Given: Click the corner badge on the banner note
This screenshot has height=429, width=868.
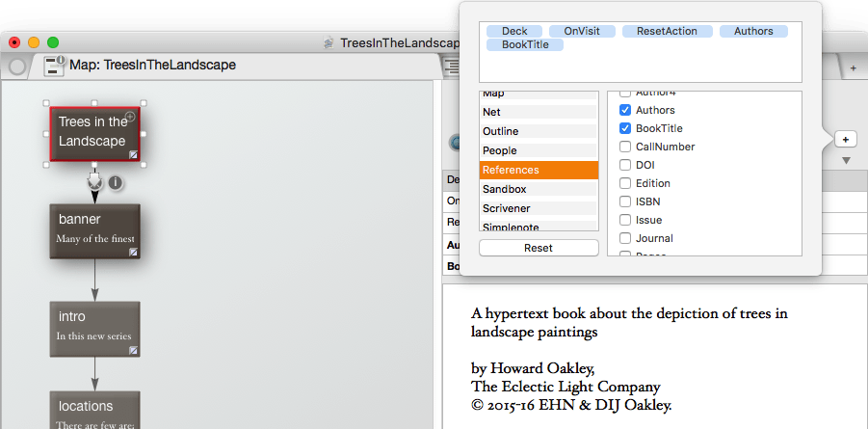Looking at the screenshot, I should tap(133, 252).
